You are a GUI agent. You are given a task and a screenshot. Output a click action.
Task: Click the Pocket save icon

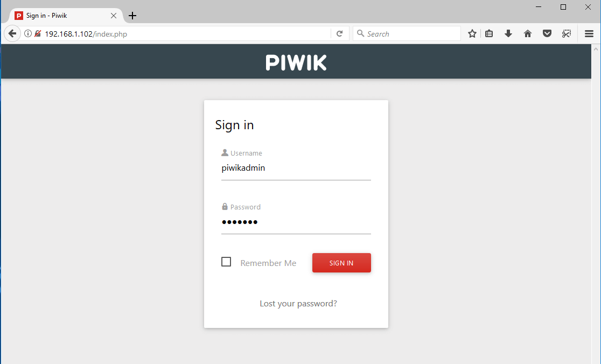click(547, 34)
